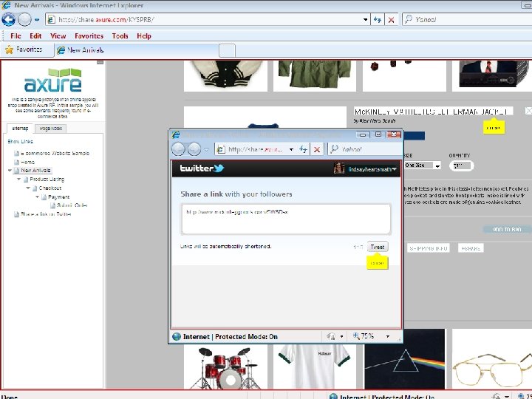532x399 pixels.
Task: Switch to the Page Notes tab
Action: pyautogui.click(x=50, y=129)
